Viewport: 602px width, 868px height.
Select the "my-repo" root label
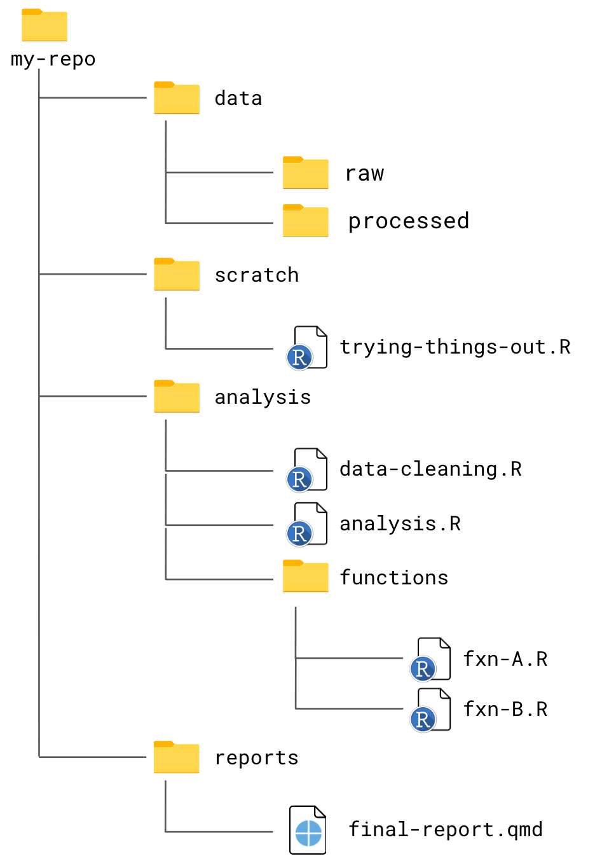pos(53,60)
